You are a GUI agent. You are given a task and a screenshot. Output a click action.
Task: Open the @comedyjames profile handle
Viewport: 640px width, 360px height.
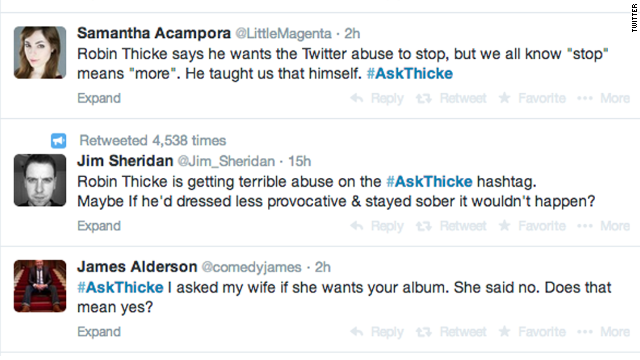[251, 267]
